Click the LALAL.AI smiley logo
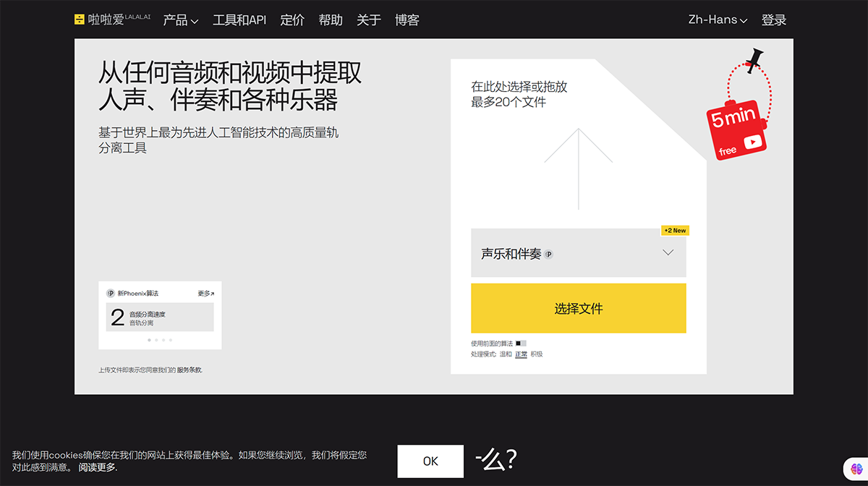868x486 pixels. click(x=80, y=20)
